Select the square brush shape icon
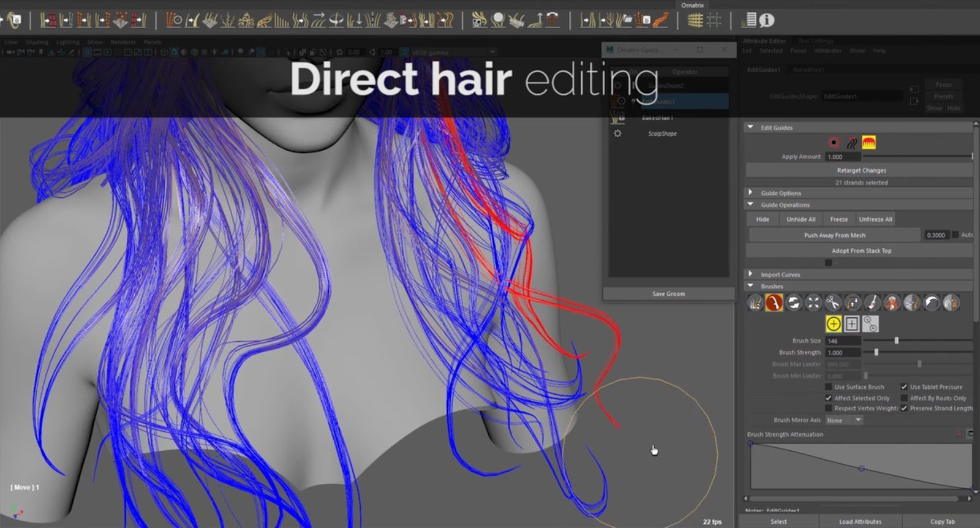The height and width of the screenshot is (528, 980). 851,324
